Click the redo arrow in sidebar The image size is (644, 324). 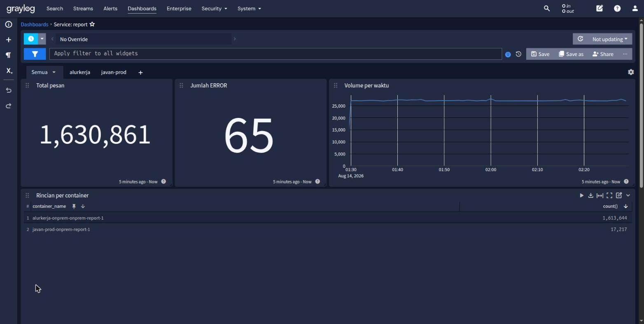pyautogui.click(x=8, y=106)
